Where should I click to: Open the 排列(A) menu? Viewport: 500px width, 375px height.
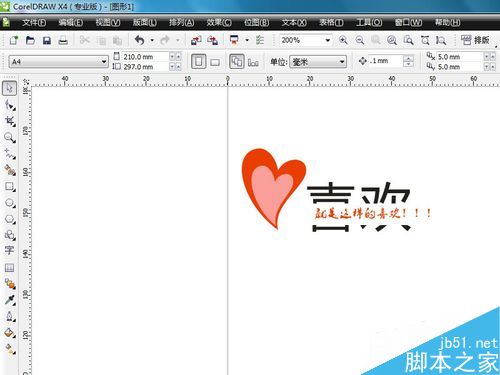tap(182, 23)
